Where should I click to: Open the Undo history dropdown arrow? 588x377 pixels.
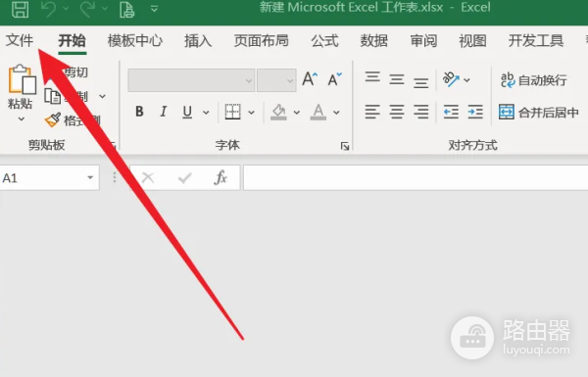(66, 8)
